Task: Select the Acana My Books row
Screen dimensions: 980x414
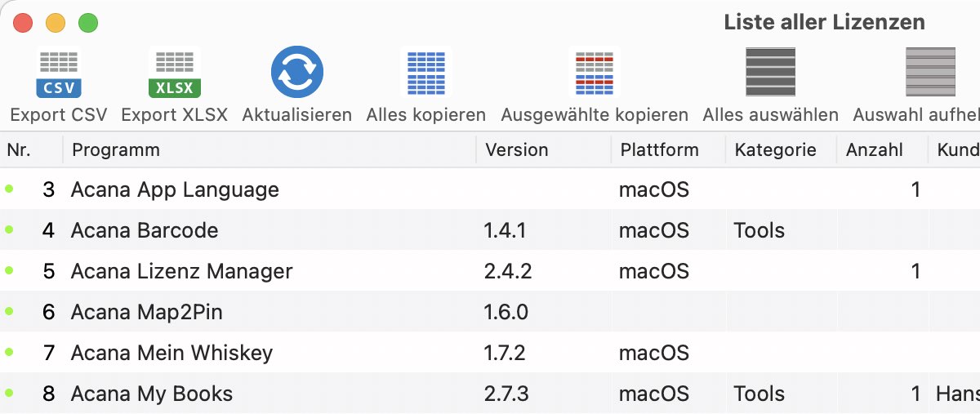Action: tap(490, 394)
